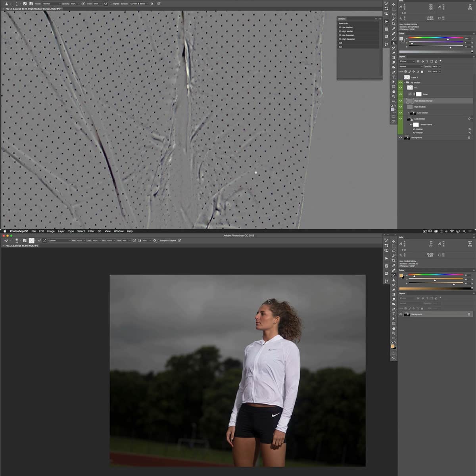
Task: Click the clean brush icon in bottom options bar
Action: pos(44,240)
